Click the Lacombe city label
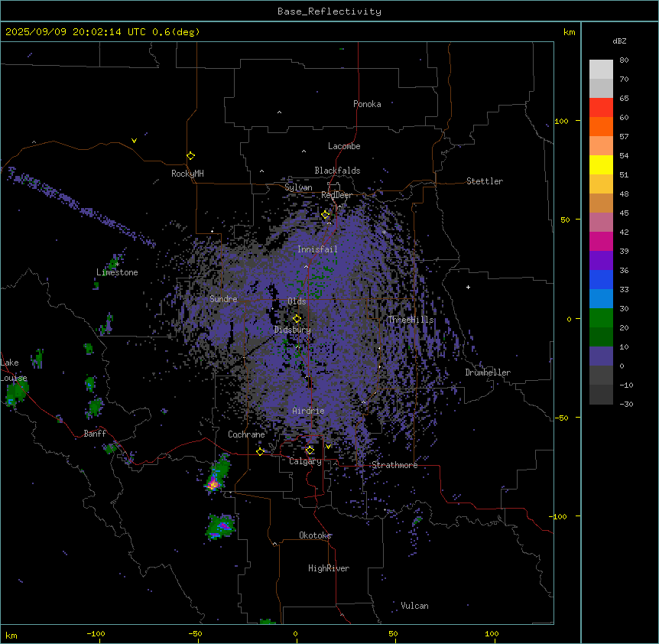This screenshot has width=659, height=644. [344, 146]
